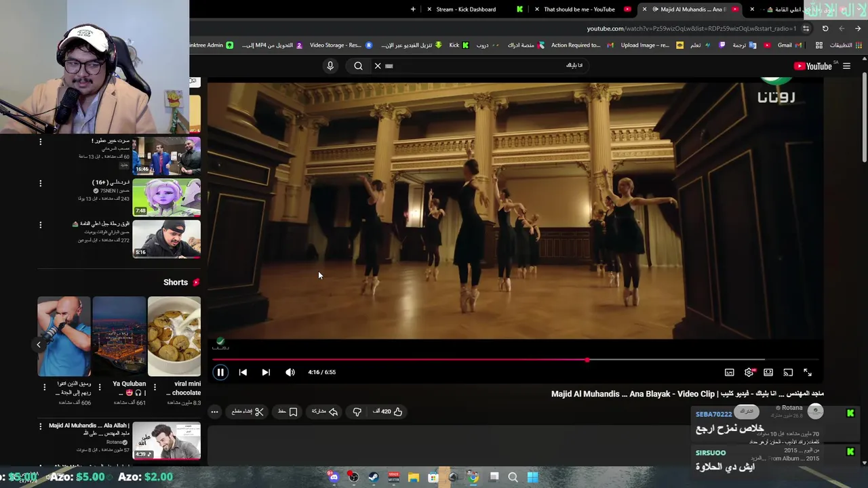Open the YouTube logo home link
Image resolution: width=868 pixels, height=488 pixels.
click(812, 66)
